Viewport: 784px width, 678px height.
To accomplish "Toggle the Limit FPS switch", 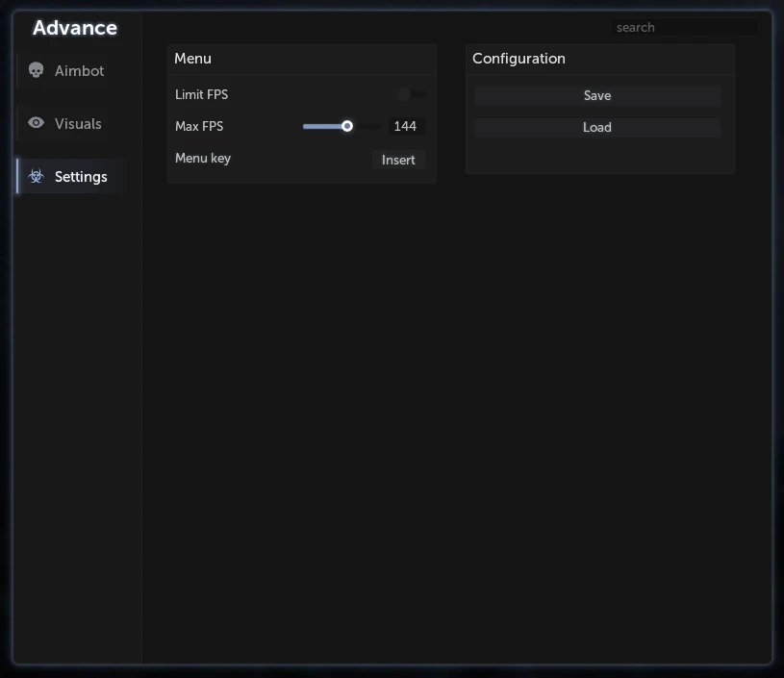I will tap(411, 94).
